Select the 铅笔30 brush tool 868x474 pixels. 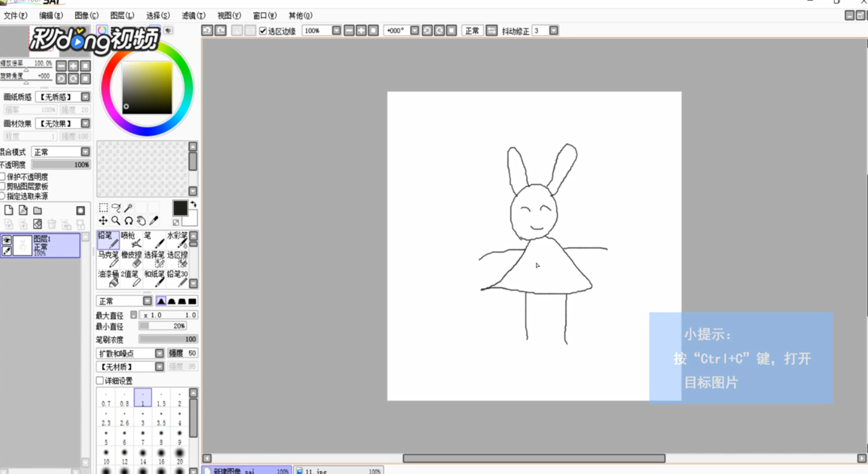pos(177,278)
